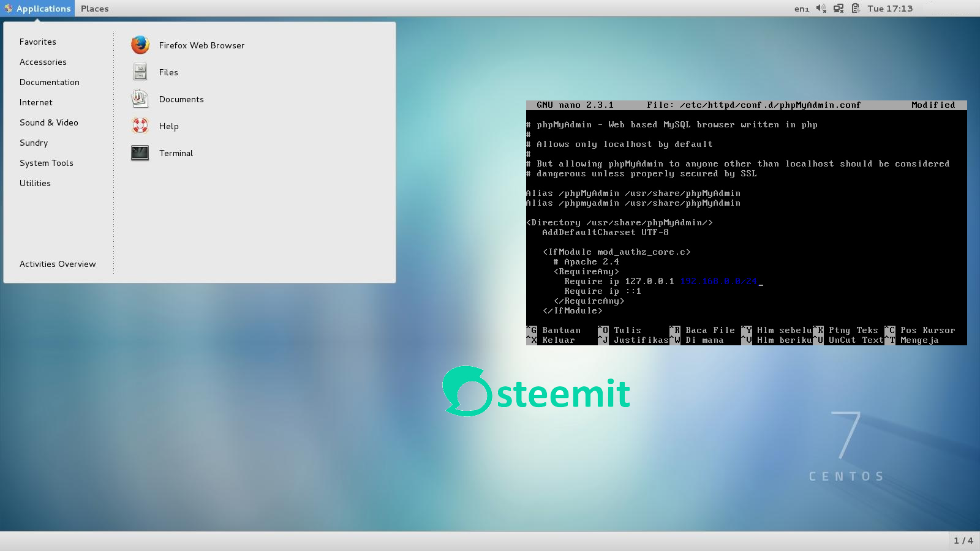Image resolution: width=980 pixels, height=551 pixels.
Task: Open the Firefox Web Browser icon
Action: coord(140,45)
